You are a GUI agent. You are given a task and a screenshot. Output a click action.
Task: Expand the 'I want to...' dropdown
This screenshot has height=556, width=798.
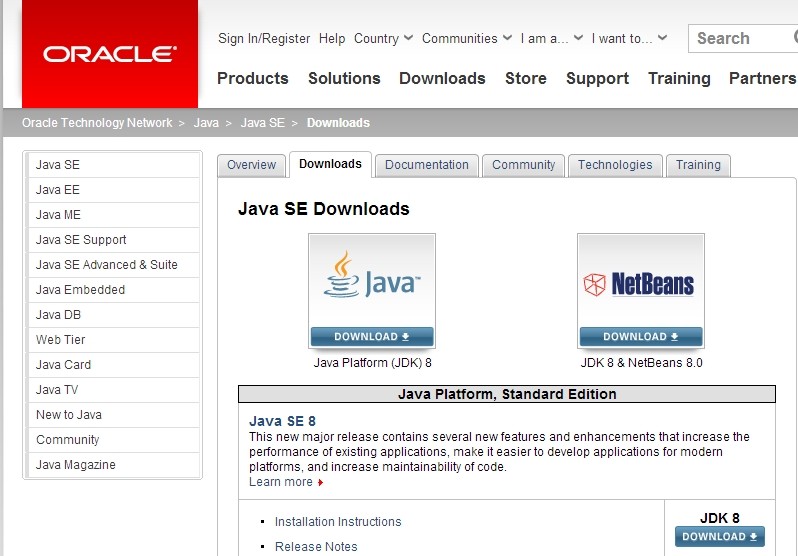click(629, 38)
